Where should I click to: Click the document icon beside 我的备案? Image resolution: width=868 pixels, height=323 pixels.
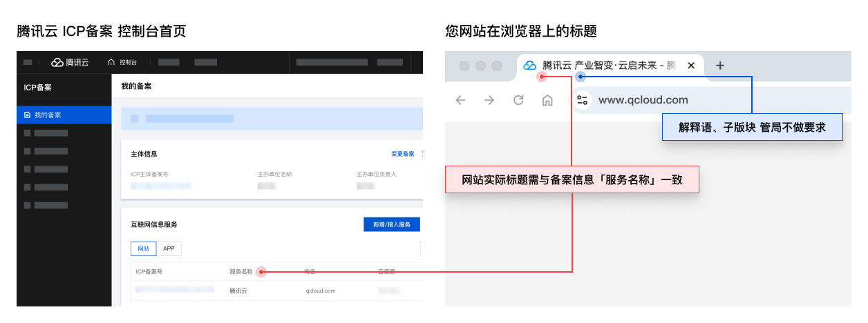27,115
